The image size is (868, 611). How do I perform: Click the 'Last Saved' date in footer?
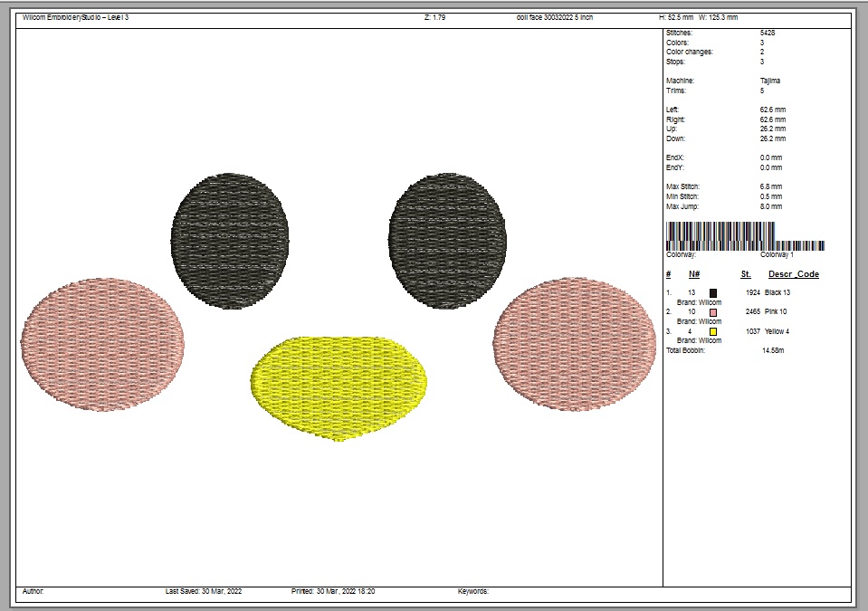(204, 591)
